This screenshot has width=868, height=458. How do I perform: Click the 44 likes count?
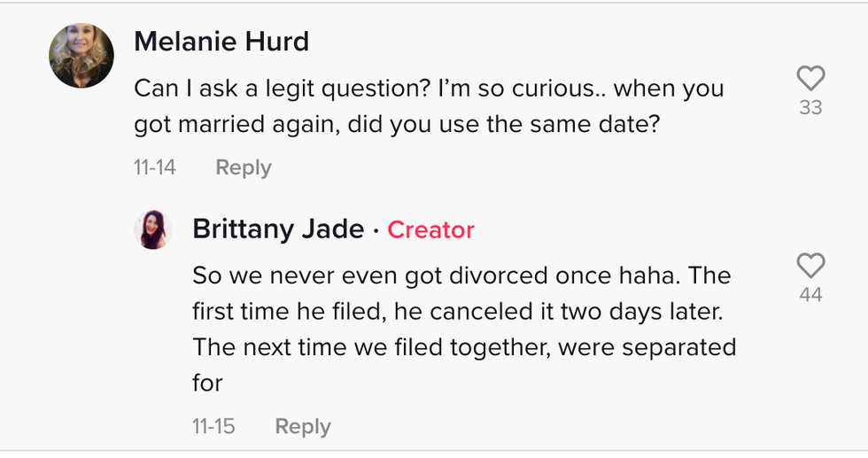(x=810, y=295)
